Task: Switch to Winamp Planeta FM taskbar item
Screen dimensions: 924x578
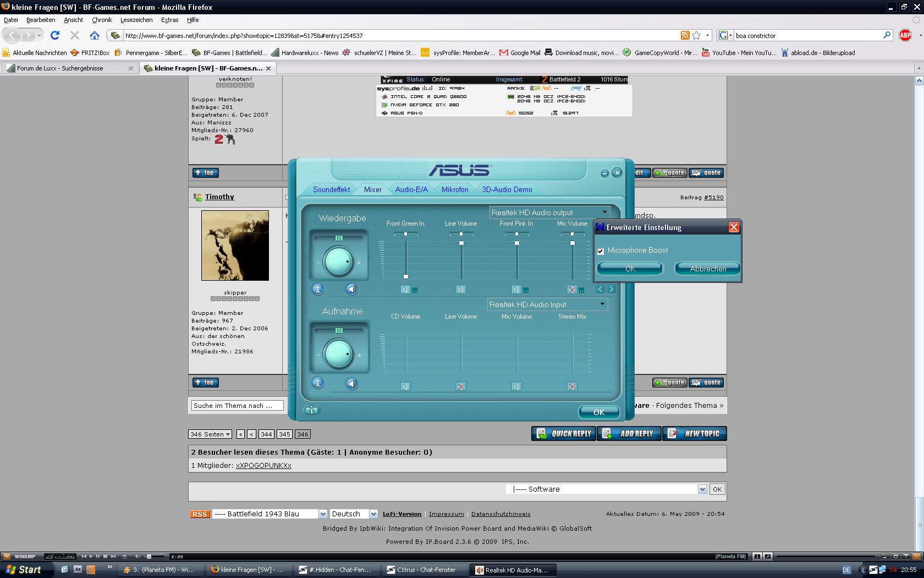Action: pos(159,570)
